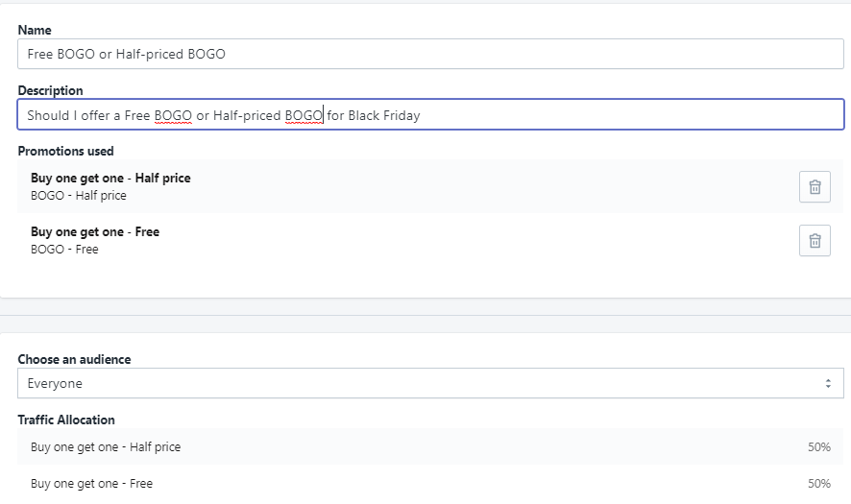Click 'Black Friday' text in the description
This screenshot has width=851, height=504.
(x=384, y=115)
